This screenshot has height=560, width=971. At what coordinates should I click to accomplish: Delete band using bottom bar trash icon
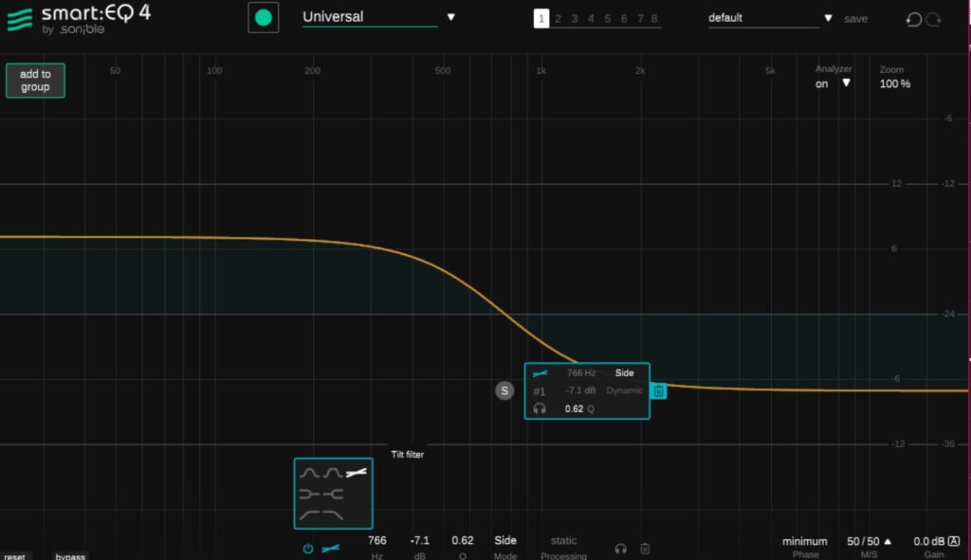(645, 548)
